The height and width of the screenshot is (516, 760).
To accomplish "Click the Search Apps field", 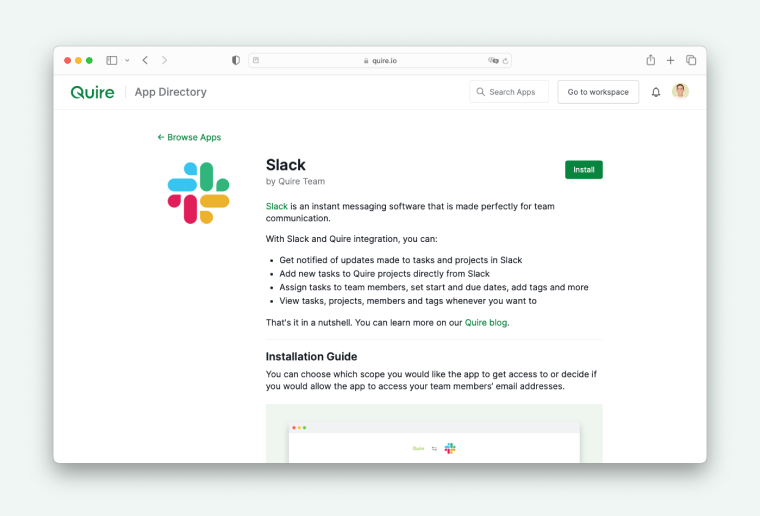I will (x=509, y=92).
